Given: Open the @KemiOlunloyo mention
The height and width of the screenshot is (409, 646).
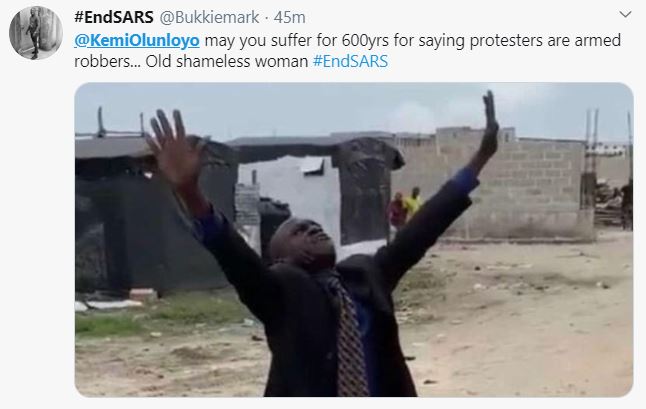Looking at the screenshot, I should point(137,40).
